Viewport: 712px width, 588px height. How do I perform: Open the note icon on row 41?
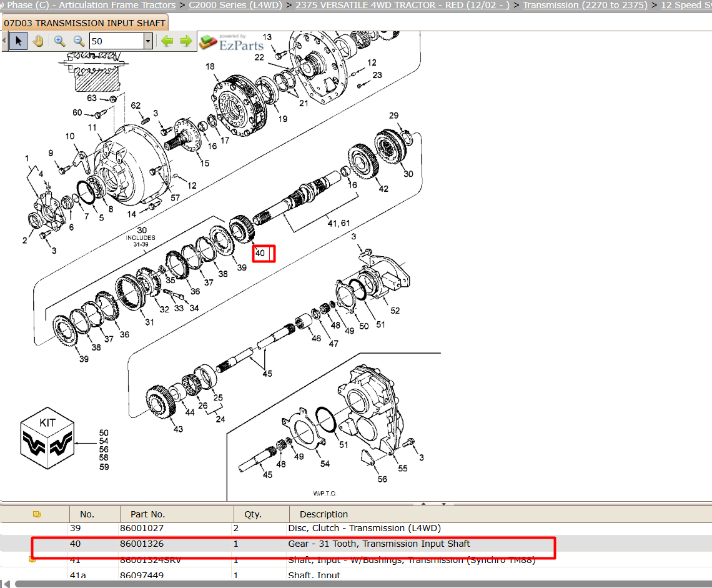[x=32, y=559]
